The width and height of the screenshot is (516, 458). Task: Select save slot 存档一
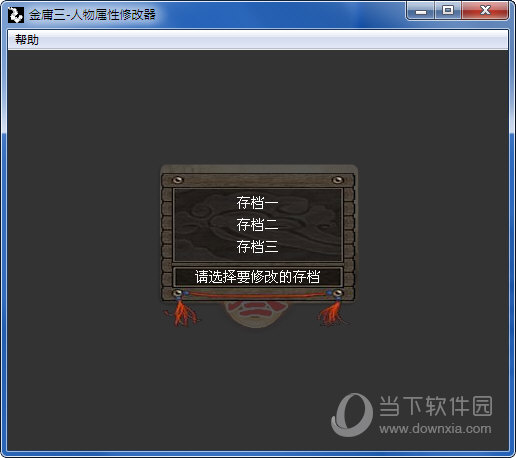pos(257,203)
